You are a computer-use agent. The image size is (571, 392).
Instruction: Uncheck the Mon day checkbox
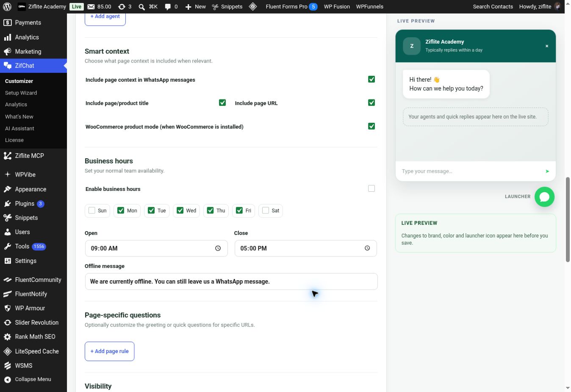coord(121,210)
